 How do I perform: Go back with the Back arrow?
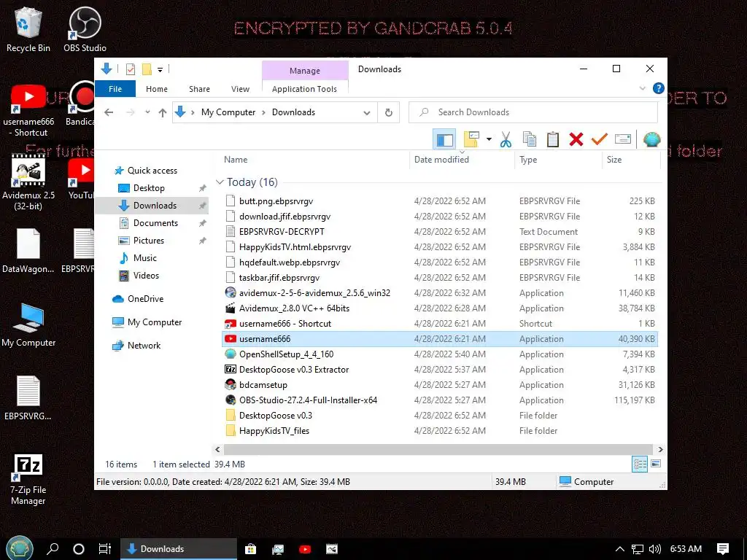(109, 112)
